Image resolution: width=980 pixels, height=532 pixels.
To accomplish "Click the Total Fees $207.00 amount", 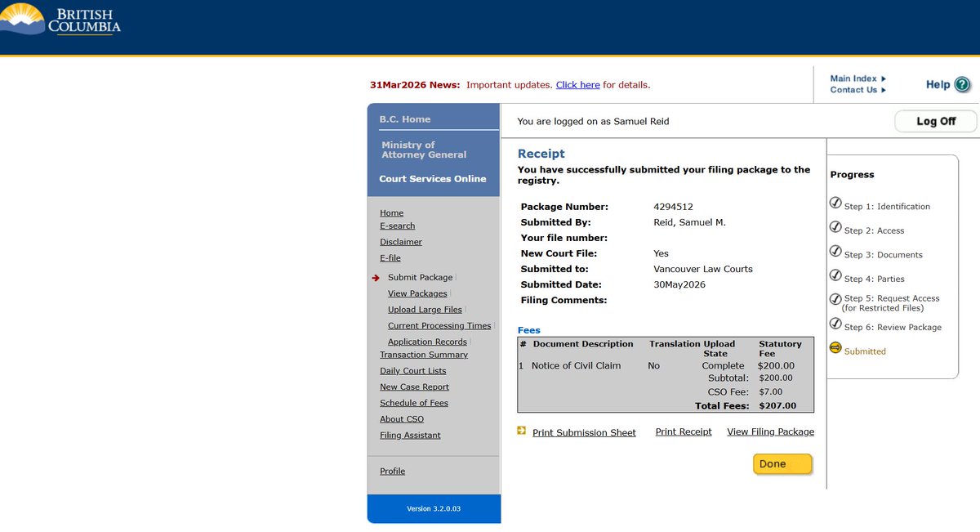I will [x=777, y=406].
